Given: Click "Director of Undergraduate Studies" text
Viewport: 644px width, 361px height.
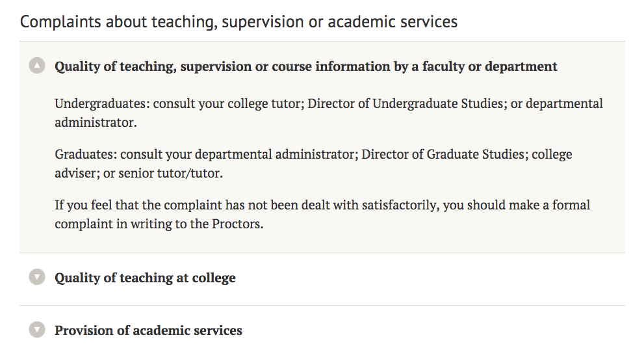Looking at the screenshot, I should point(406,103).
